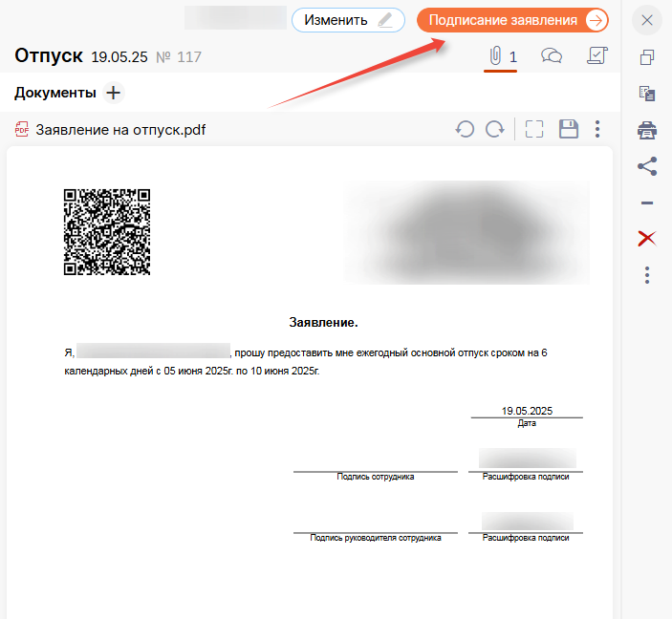Rotate the PDF counterclockwise
Image resolution: width=672 pixels, height=619 pixels.
(466, 129)
